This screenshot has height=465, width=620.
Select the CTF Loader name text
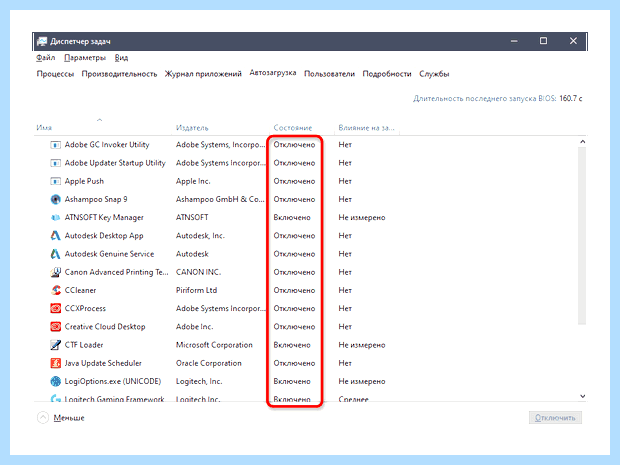click(84, 345)
